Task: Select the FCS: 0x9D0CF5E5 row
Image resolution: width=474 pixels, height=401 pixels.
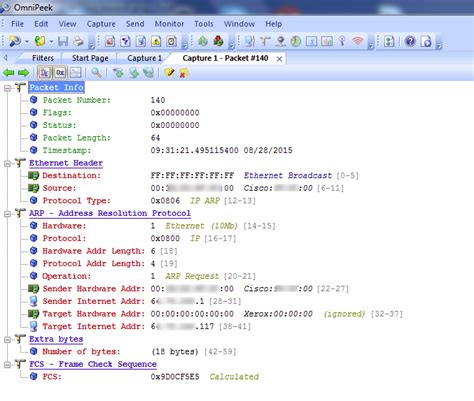Action: click(x=144, y=377)
